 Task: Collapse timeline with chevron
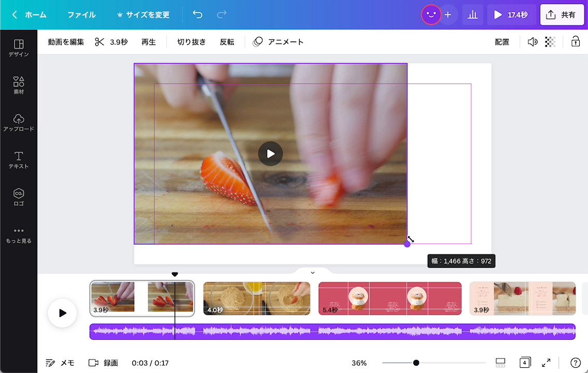(x=312, y=272)
